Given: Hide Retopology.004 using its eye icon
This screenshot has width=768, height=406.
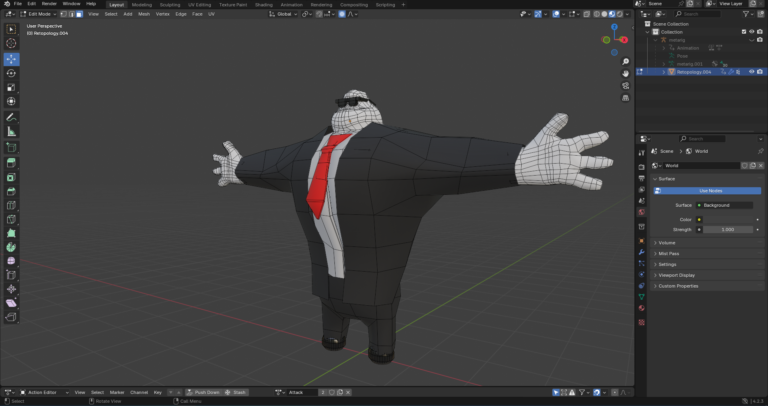Looking at the screenshot, I should tap(750, 72).
